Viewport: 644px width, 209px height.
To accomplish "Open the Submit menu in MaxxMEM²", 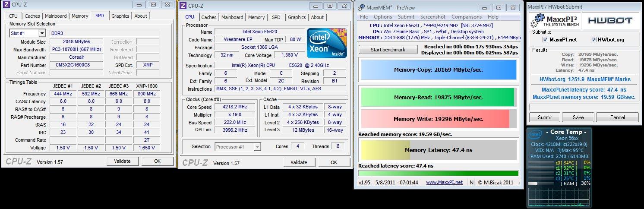I will click(406, 17).
